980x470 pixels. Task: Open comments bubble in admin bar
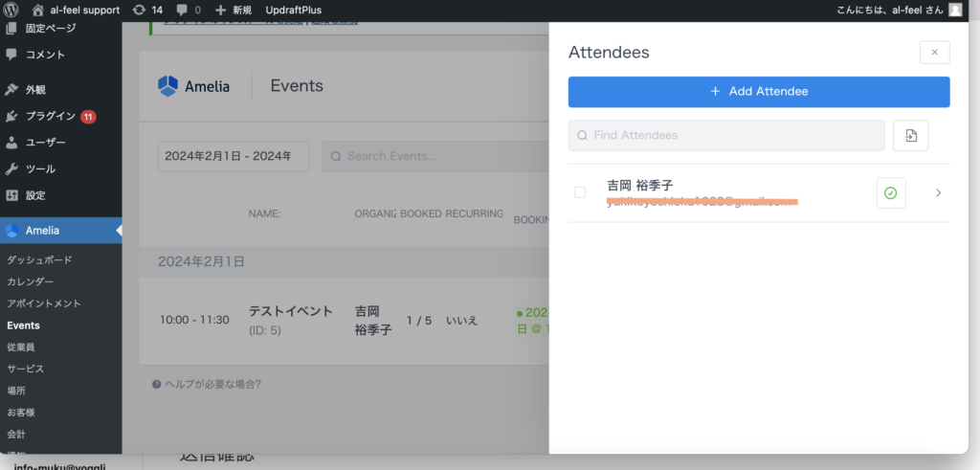pos(190,10)
